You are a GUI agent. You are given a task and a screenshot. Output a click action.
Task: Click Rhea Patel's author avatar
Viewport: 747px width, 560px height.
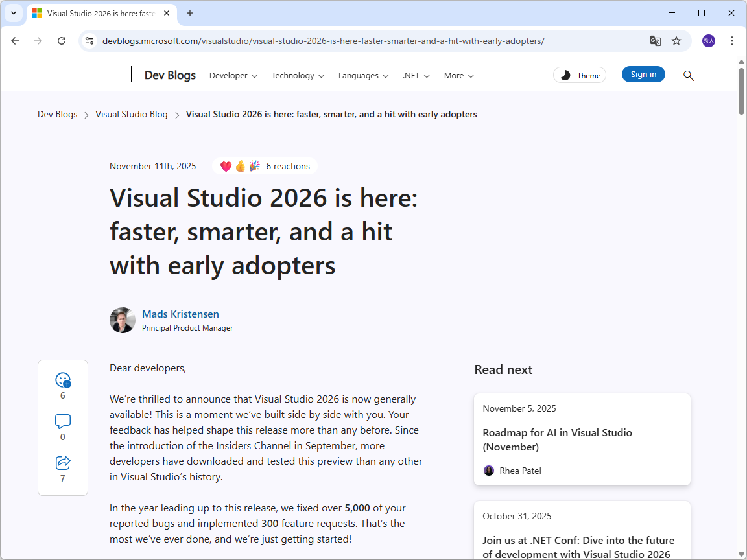[488, 470]
